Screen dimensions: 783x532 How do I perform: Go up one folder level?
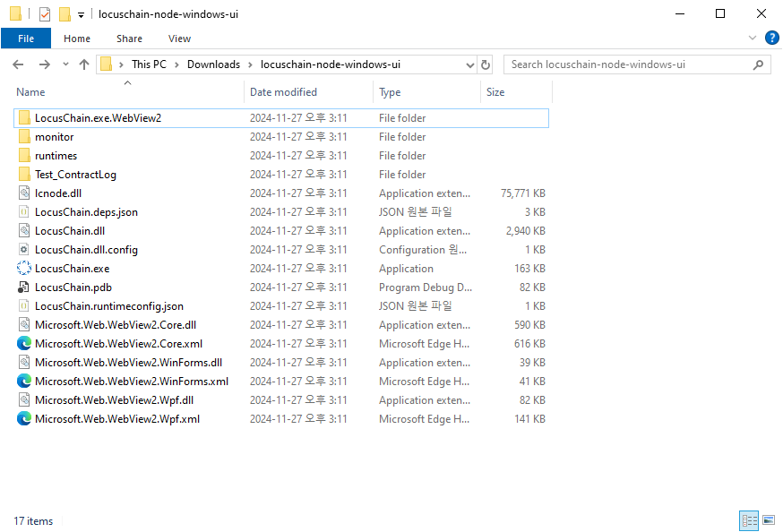(x=84, y=64)
